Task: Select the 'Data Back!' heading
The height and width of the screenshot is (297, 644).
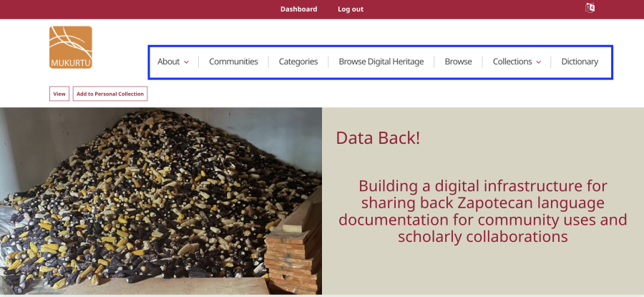Action: (378, 137)
